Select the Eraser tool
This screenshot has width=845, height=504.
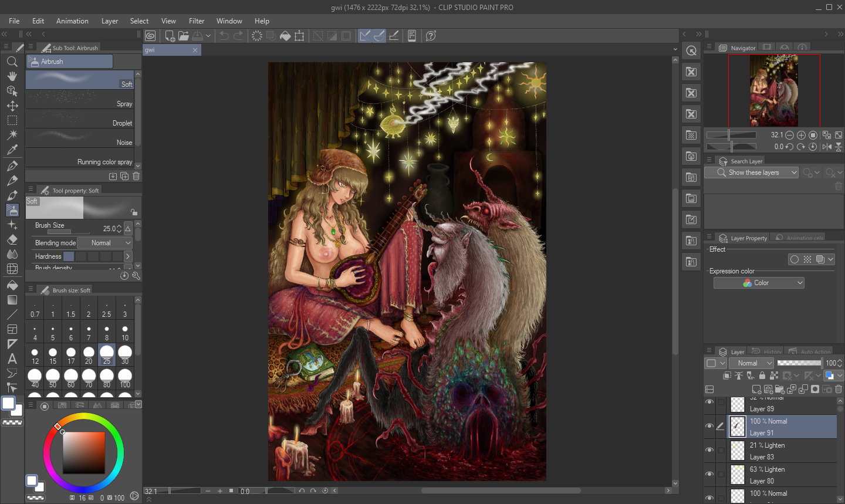click(x=12, y=239)
